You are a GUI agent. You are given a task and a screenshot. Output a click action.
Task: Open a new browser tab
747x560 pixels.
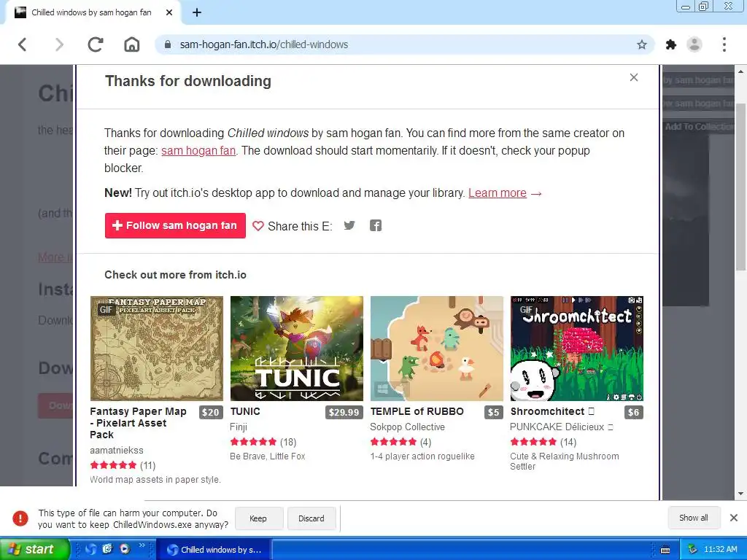(197, 13)
